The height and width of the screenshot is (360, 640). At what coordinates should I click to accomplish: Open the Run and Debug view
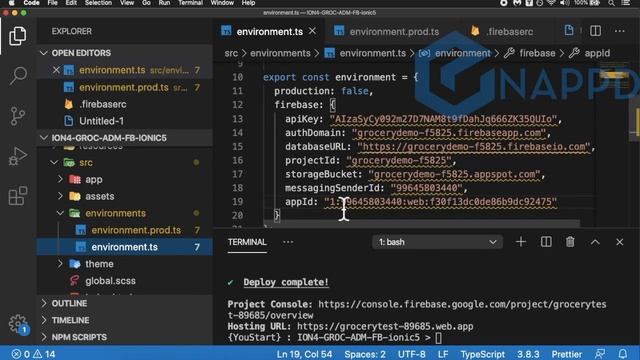pyautogui.click(x=18, y=156)
